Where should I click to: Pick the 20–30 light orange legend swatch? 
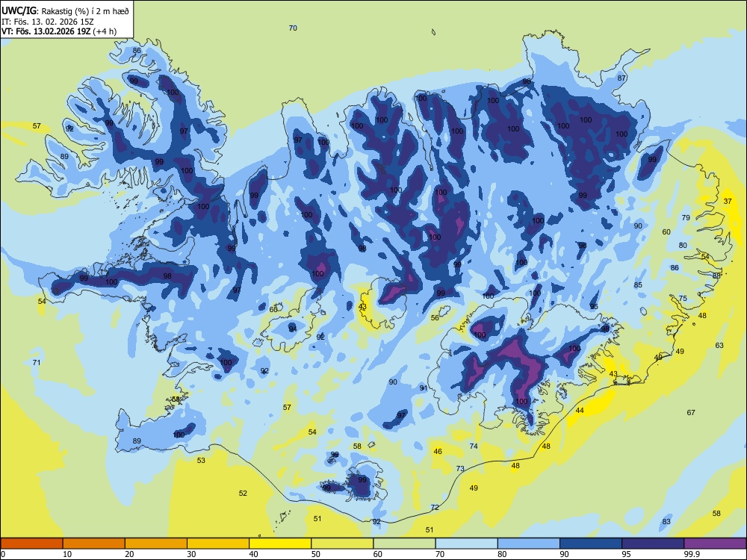click(x=156, y=544)
